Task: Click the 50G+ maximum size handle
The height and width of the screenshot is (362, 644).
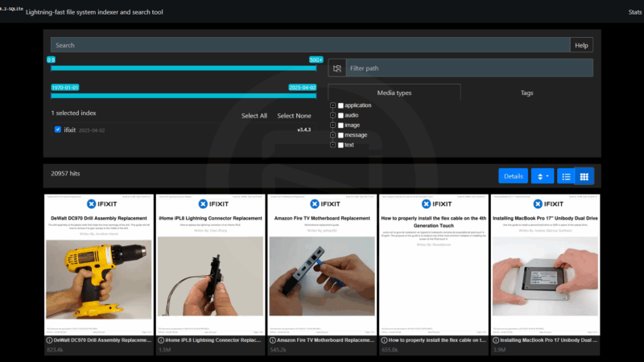Action: coord(316,60)
